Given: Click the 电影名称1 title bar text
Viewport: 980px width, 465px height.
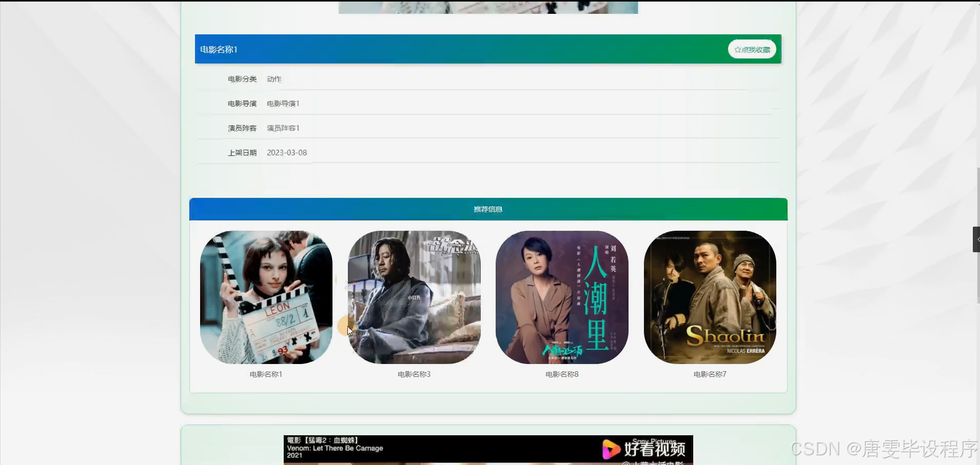Looking at the screenshot, I should tap(219, 49).
